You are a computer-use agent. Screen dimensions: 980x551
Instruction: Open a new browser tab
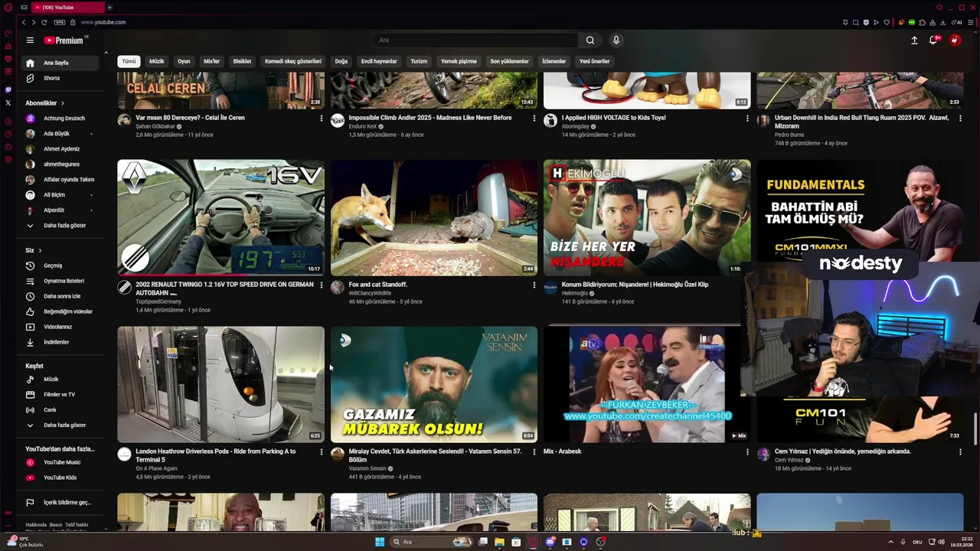pos(109,7)
